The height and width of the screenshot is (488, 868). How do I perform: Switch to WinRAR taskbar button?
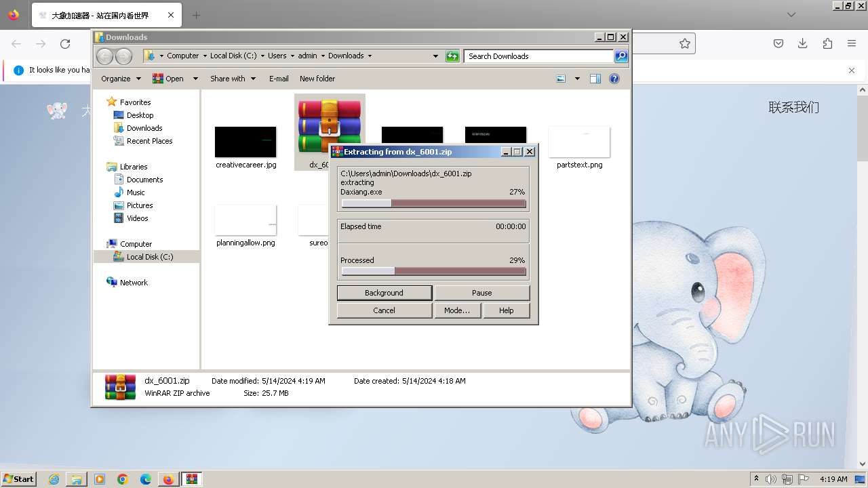point(191,479)
